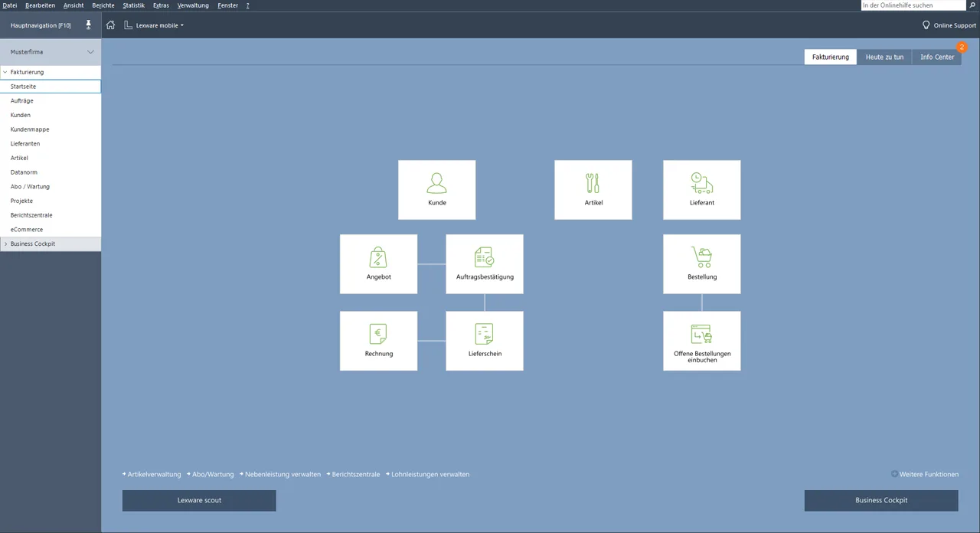Open the Lieferant tile with the truck icon
The width and height of the screenshot is (980, 533).
(702, 190)
